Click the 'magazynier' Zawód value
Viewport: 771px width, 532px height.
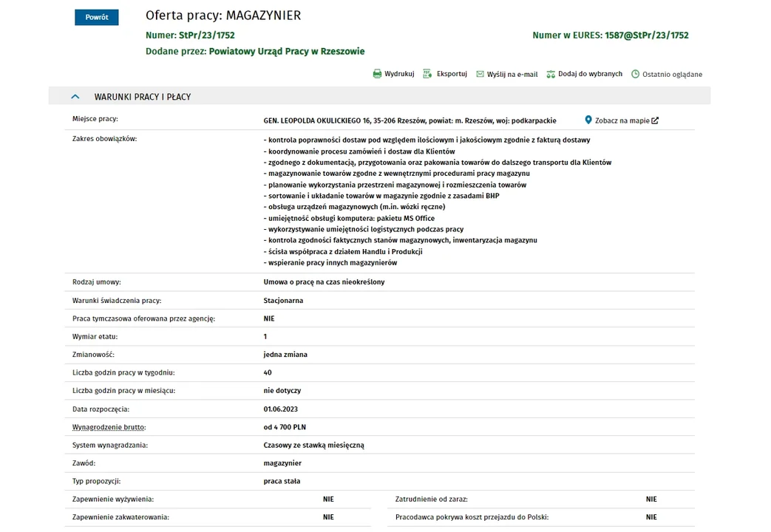282,463
